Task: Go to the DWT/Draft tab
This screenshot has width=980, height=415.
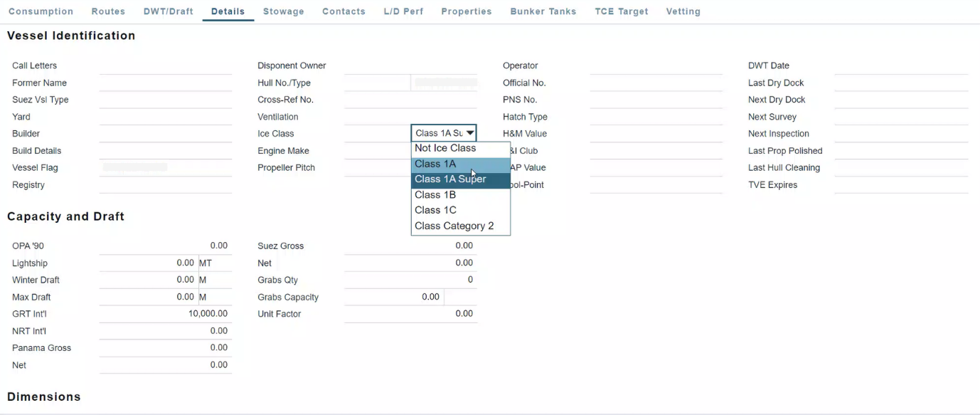Action: (168, 11)
